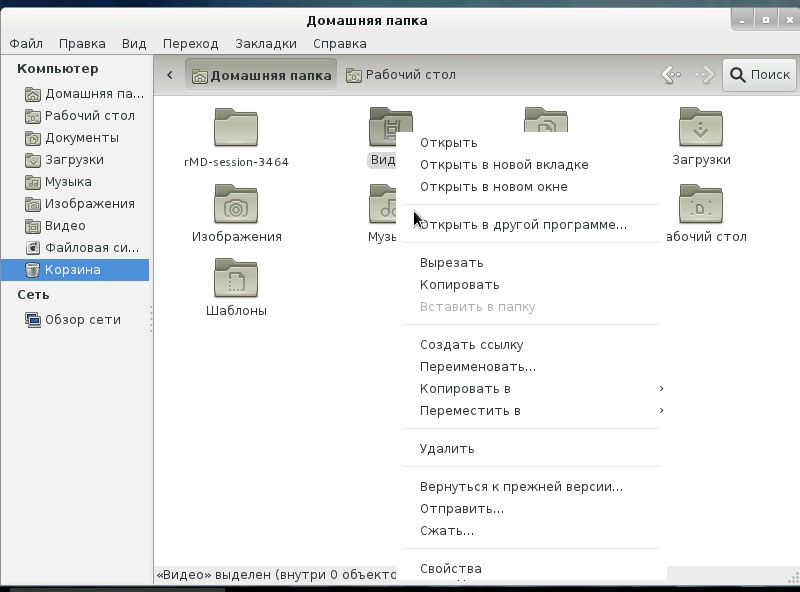Open the Закладки menu
Screen dimensions: 800x592
point(266,43)
